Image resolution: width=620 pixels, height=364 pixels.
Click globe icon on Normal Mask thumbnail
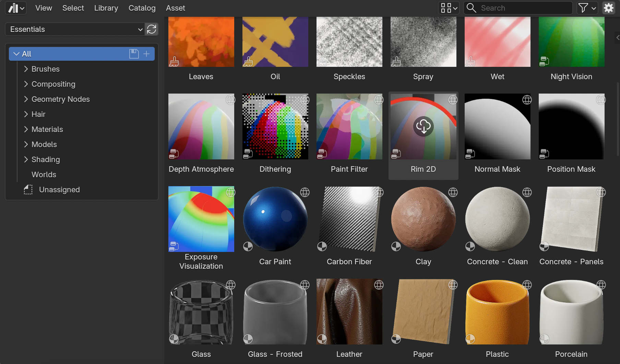coord(527,100)
